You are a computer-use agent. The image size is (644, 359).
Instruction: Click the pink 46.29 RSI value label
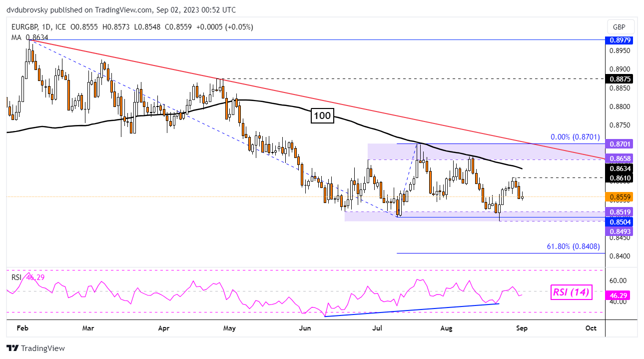pyautogui.click(x=619, y=296)
